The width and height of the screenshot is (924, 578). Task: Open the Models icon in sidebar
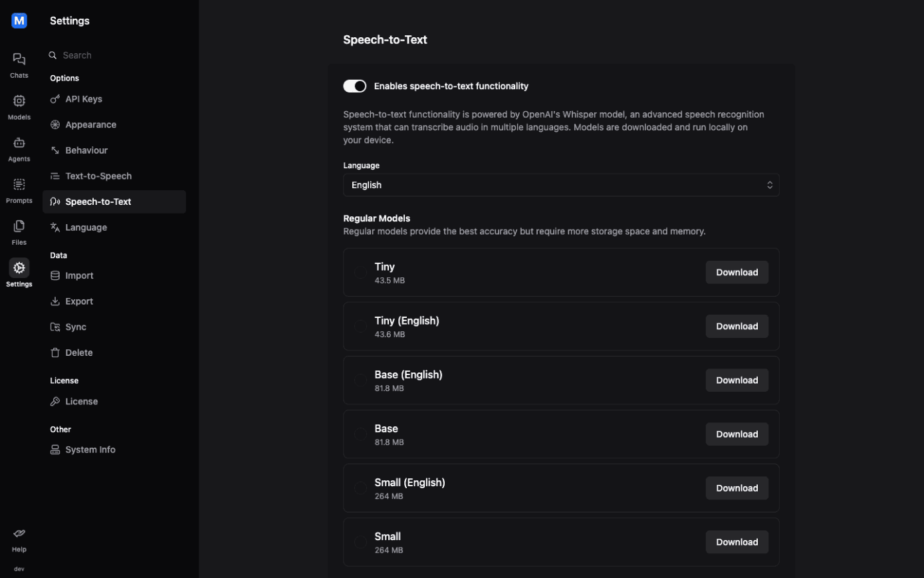tap(19, 102)
